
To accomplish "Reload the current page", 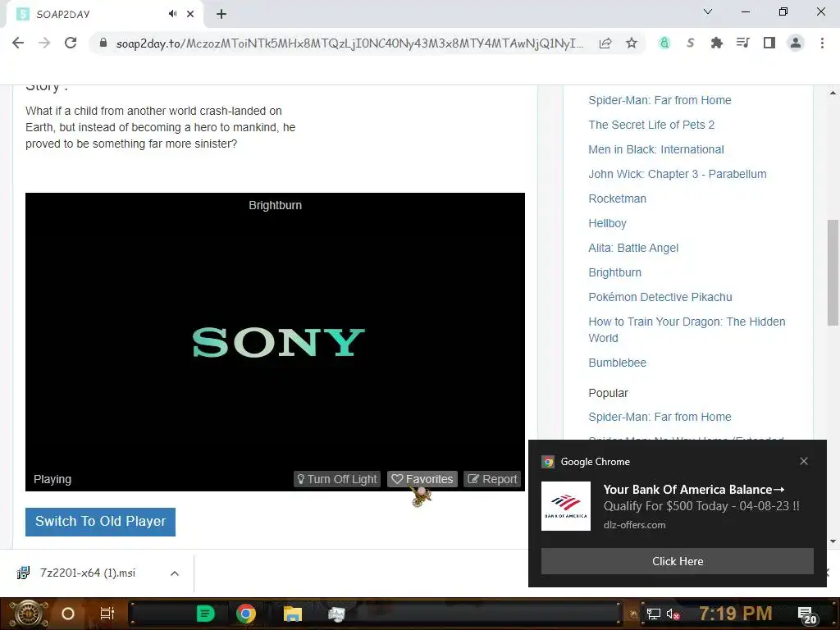I will click(71, 43).
